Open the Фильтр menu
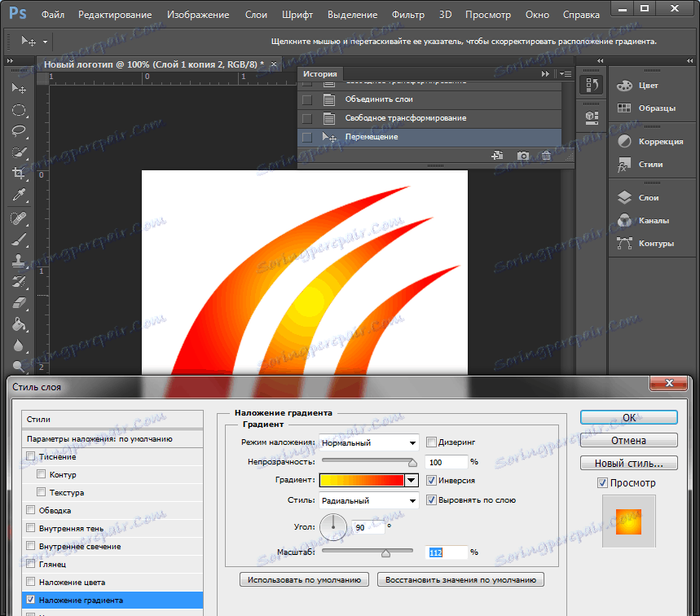Viewport: 700px width, 616px height. click(x=407, y=15)
